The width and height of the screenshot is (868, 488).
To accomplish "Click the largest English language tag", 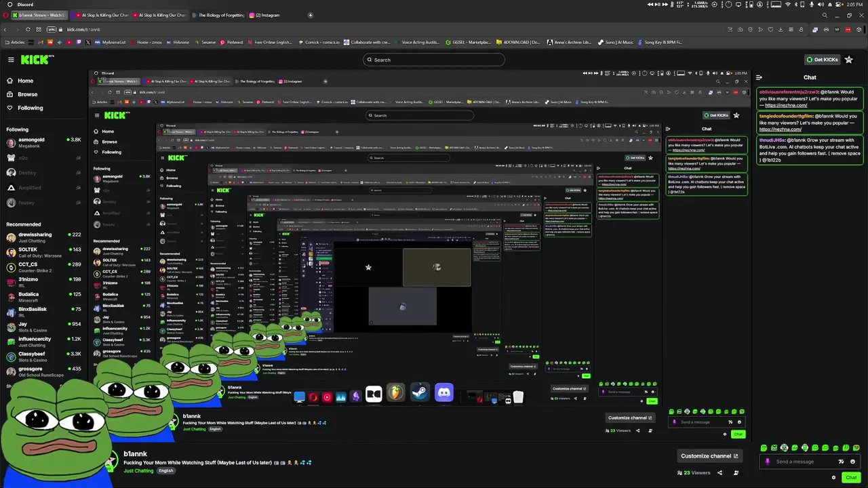I will click(x=166, y=470).
